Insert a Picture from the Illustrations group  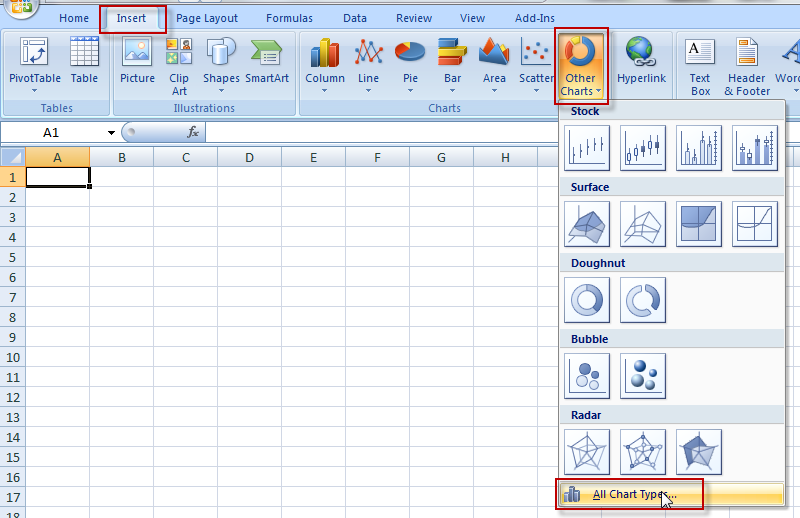click(x=137, y=61)
